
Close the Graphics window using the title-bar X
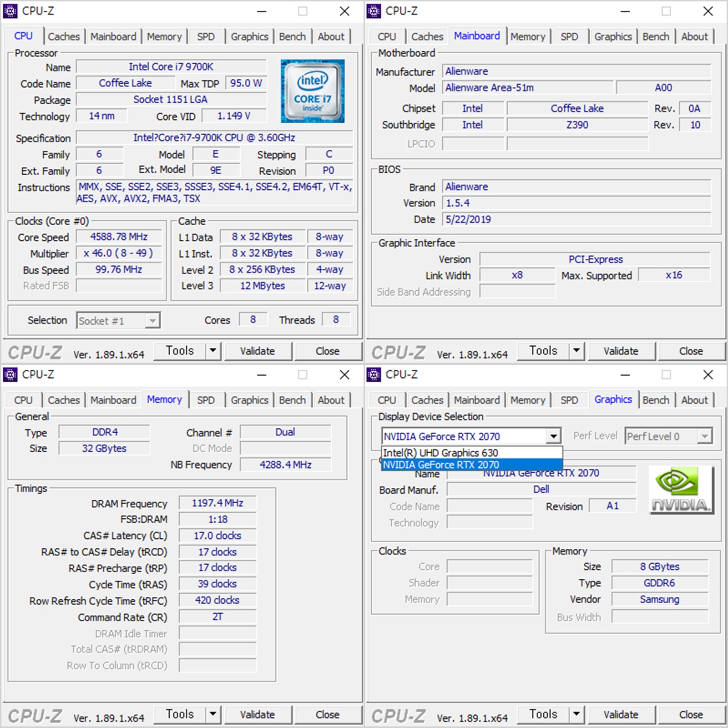(x=708, y=375)
